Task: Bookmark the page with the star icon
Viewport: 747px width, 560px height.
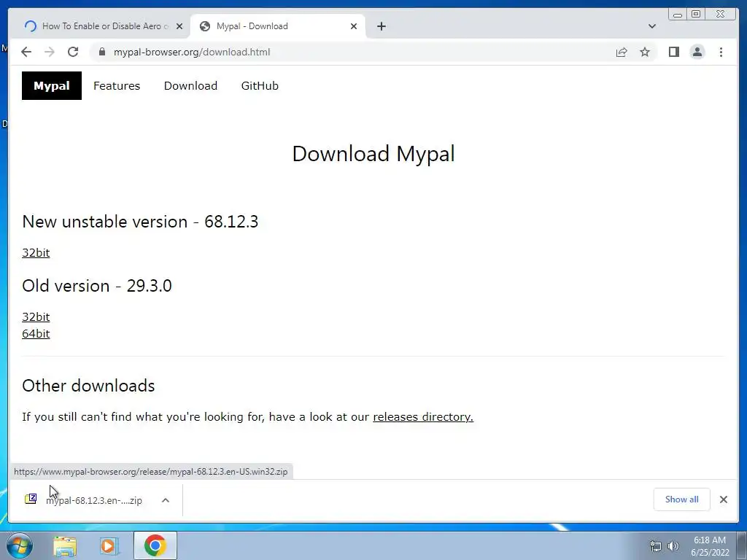Action: 645,52
